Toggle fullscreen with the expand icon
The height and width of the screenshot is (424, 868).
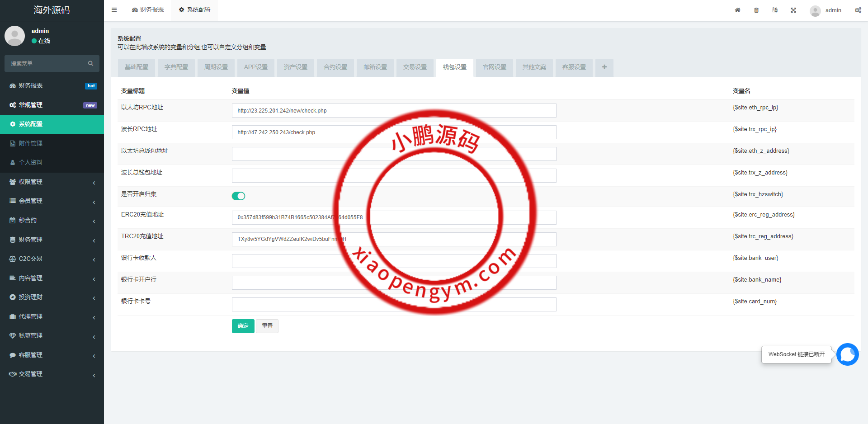point(793,10)
